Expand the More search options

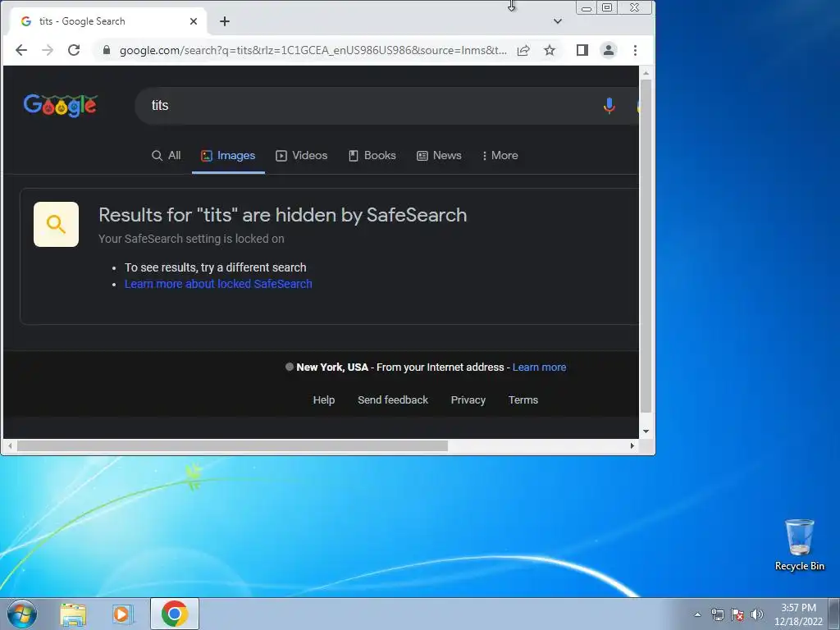tap(500, 155)
